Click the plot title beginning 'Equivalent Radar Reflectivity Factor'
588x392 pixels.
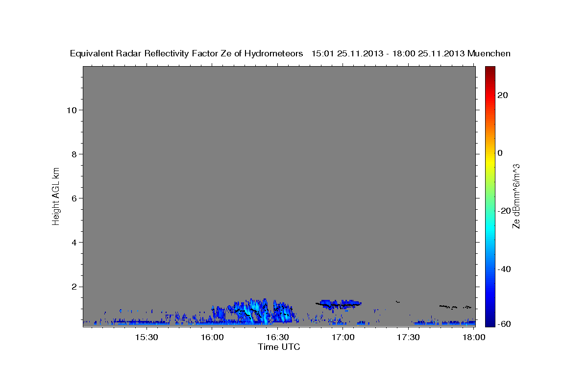click(x=290, y=53)
